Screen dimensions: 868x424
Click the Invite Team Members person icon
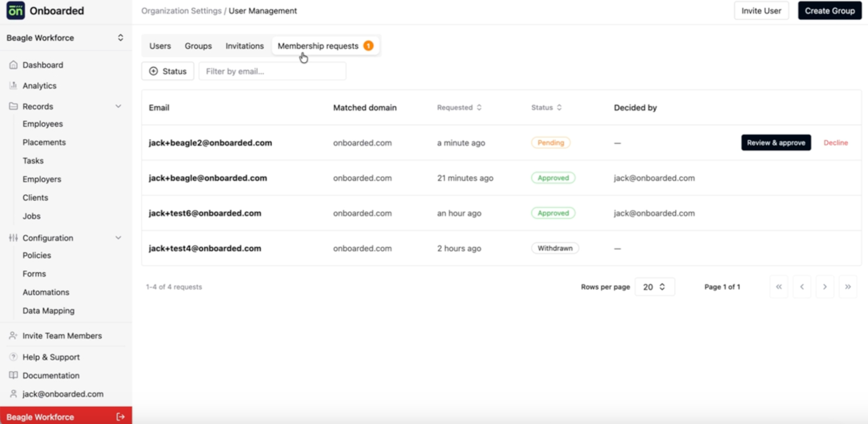point(13,336)
